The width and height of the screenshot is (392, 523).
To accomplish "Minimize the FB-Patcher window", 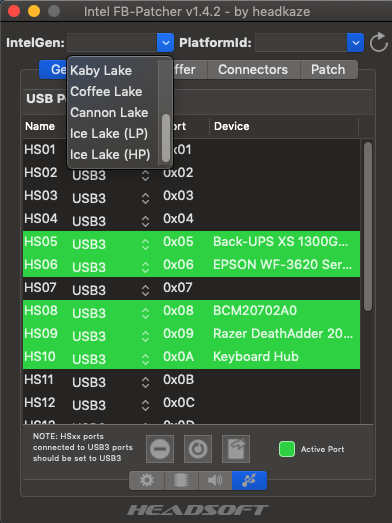I will (34, 11).
